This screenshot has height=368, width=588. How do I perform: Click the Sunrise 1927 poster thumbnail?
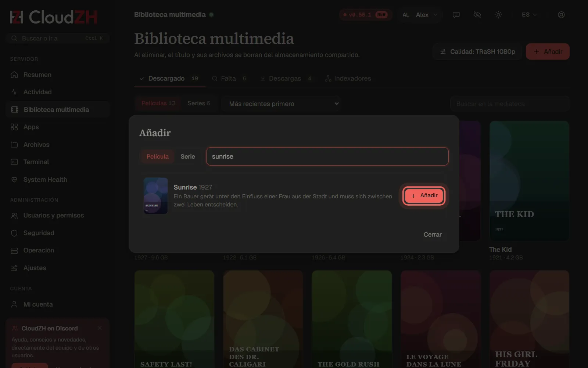155,196
